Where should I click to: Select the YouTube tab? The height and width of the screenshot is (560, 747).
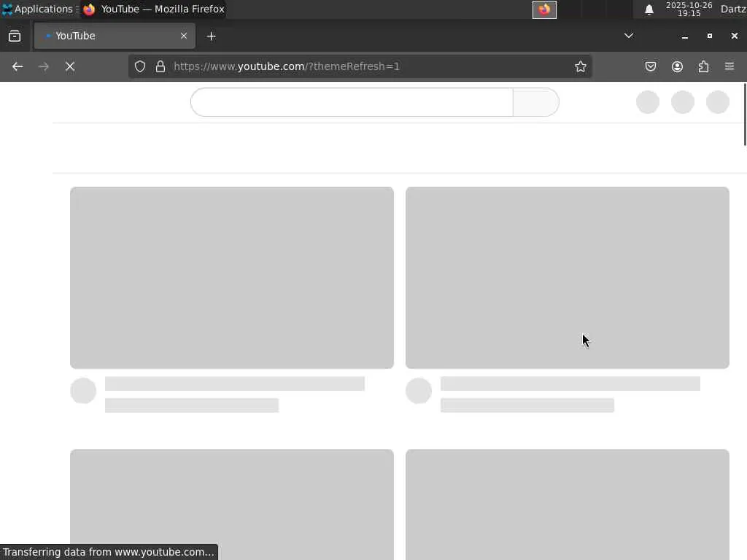(x=115, y=36)
